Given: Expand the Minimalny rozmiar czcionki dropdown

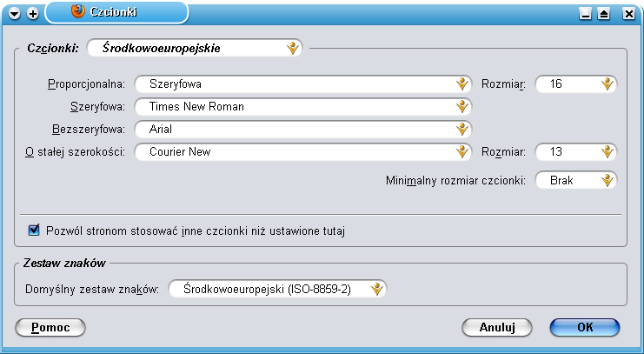Looking at the screenshot, I should click(x=576, y=181).
